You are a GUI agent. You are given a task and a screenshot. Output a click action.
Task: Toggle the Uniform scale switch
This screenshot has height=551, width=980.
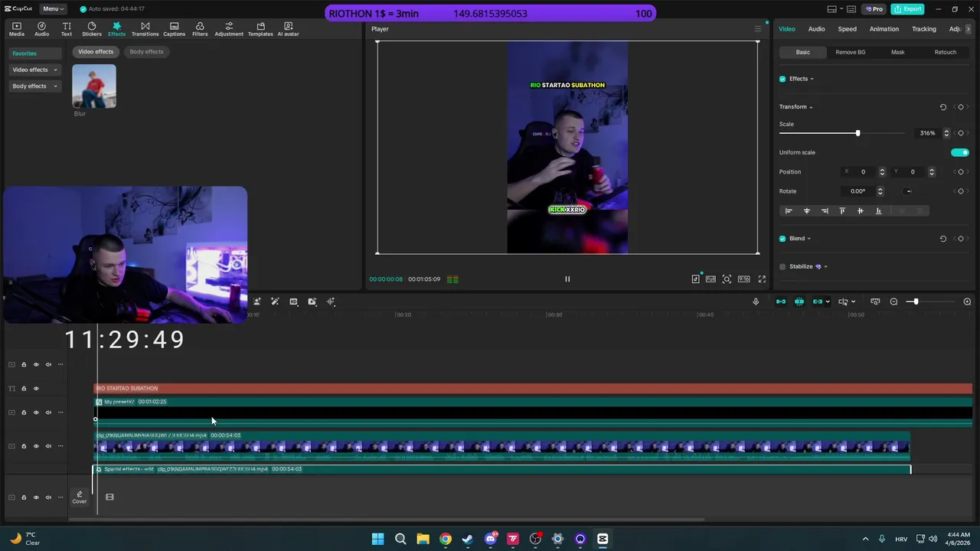(x=959, y=152)
